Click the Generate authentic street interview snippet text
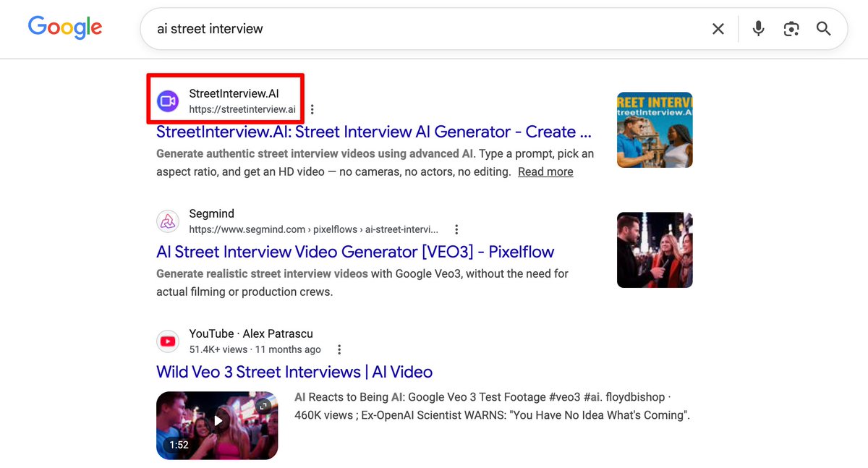868x468 pixels. click(375, 163)
